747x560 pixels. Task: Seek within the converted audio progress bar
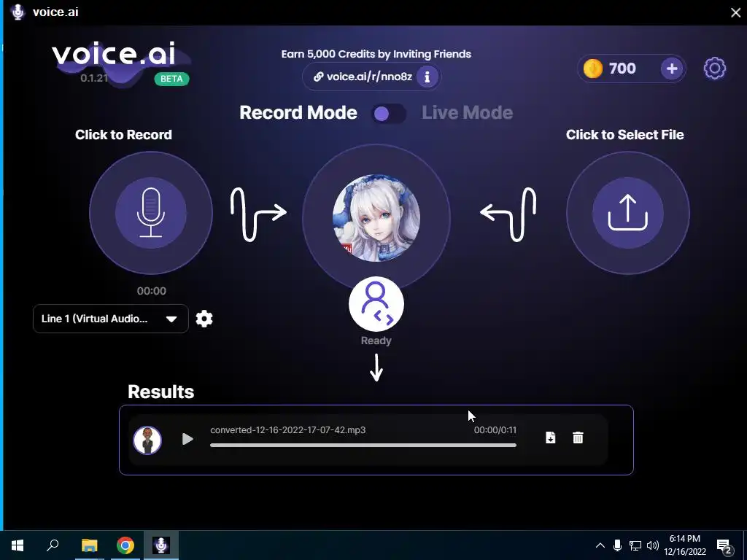pyautogui.click(x=363, y=446)
